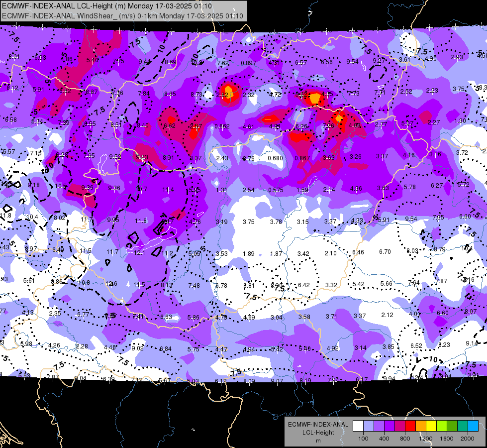This screenshot has height=448, width=487.
Task: Click the magenta legend swatch
Action: [x=400, y=426]
